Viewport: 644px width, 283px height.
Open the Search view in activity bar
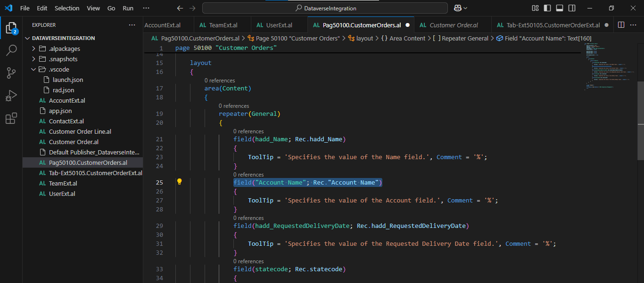pyautogui.click(x=11, y=50)
